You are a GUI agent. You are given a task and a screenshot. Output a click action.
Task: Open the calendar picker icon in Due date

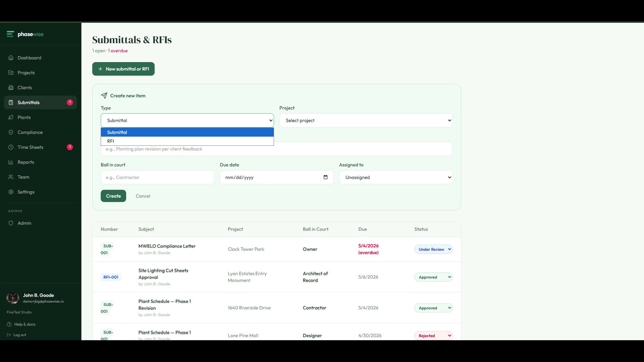[x=325, y=177]
